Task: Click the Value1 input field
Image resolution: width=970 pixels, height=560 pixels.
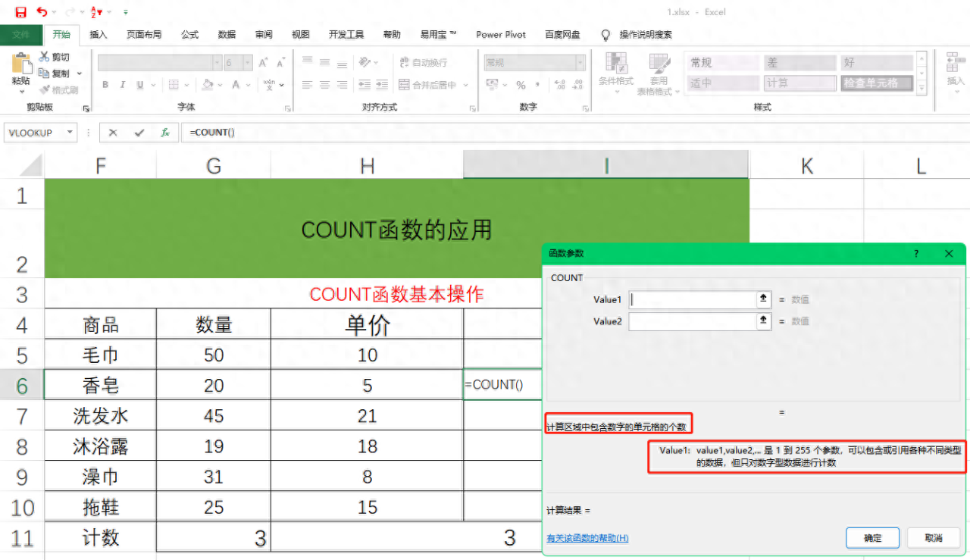Action: [x=693, y=299]
